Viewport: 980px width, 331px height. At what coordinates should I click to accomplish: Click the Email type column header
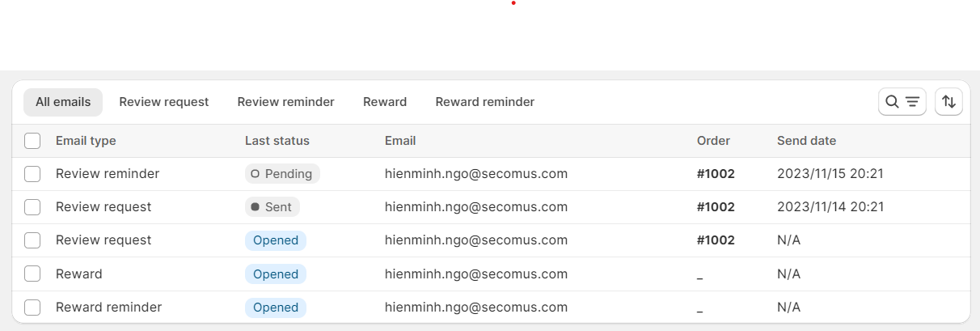tap(86, 141)
